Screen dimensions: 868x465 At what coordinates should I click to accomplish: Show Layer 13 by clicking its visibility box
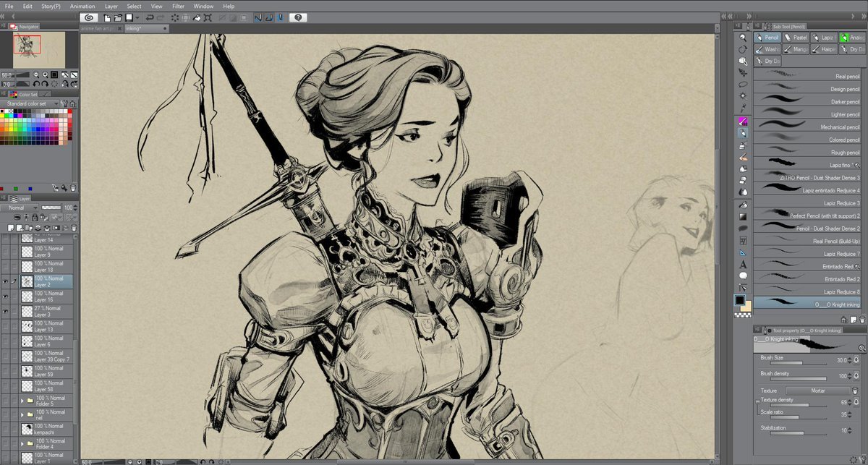[x=5, y=327]
